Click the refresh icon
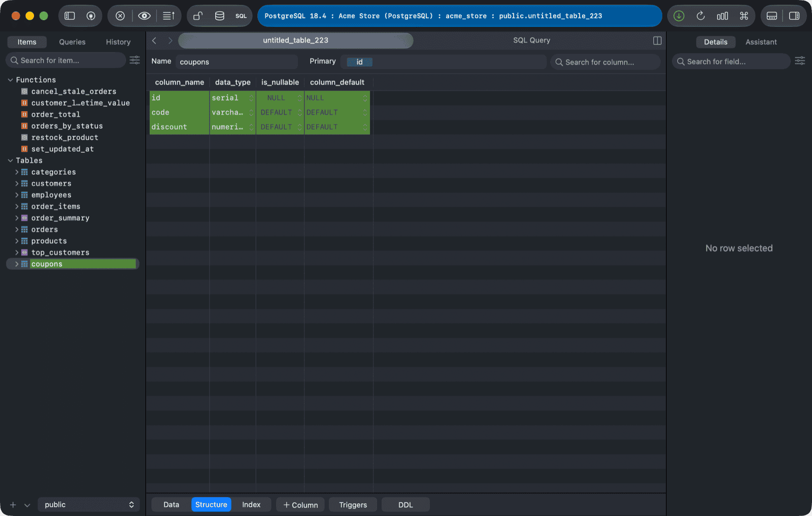The height and width of the screenshot is (516, 812). click(701, 16)
